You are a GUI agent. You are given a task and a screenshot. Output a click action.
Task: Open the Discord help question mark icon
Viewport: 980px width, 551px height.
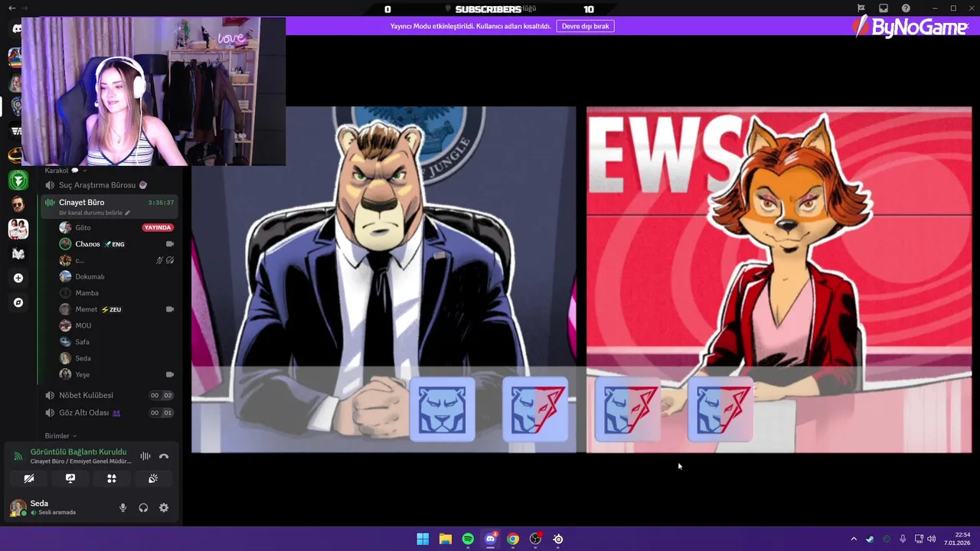pyautogui.click(x=906, y=8)
